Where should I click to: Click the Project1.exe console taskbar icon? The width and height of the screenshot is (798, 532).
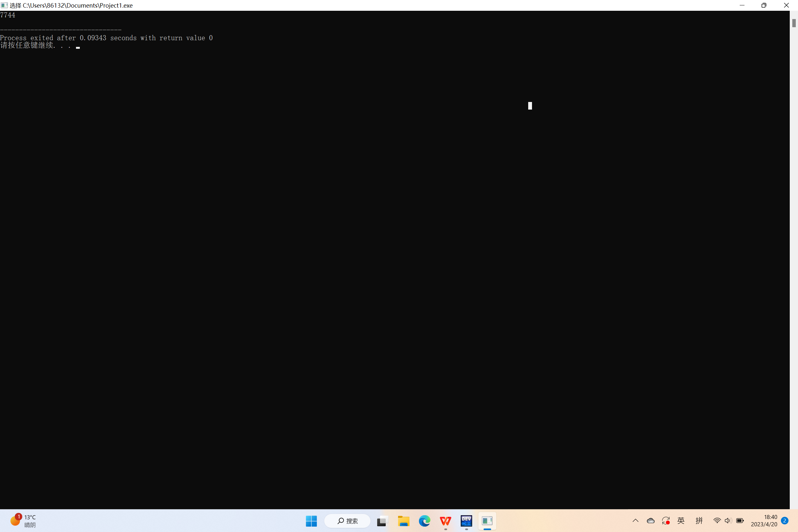[487, 521]
